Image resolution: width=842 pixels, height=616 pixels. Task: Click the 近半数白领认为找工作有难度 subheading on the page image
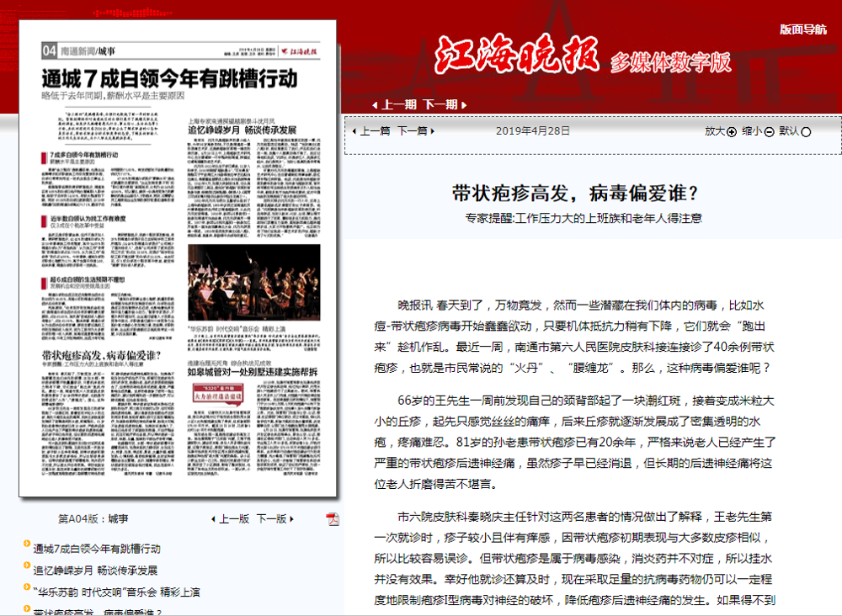click(x=88, y=219)
